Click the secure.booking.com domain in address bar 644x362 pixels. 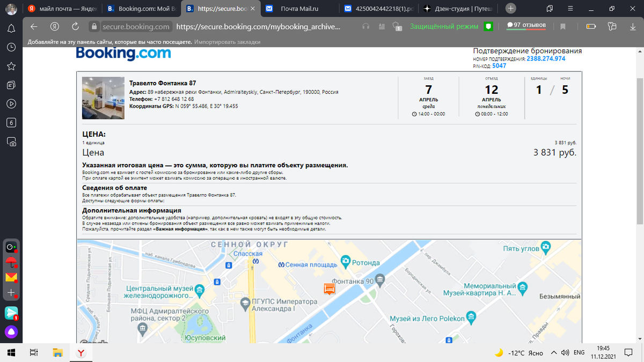[x=136, y=26]
